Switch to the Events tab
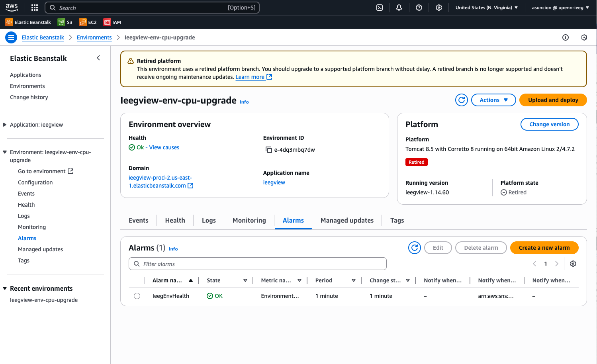The image size is (597, 364). pos(139,220)
